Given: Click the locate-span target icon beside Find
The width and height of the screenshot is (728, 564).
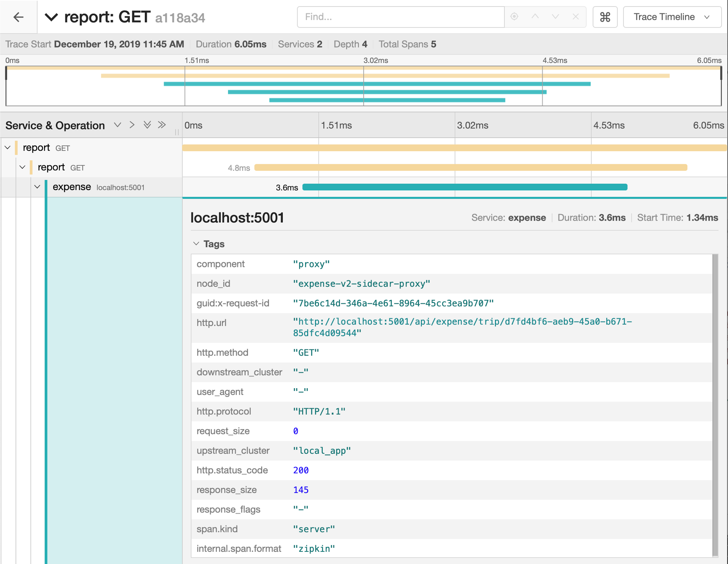Looking at the screenshot, I should pyautogui.click(x=514, y=17).
